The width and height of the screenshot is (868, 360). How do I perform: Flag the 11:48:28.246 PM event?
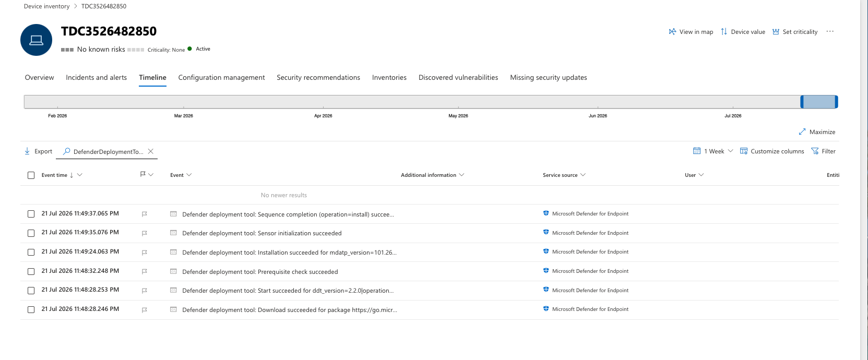pos(145,310)
